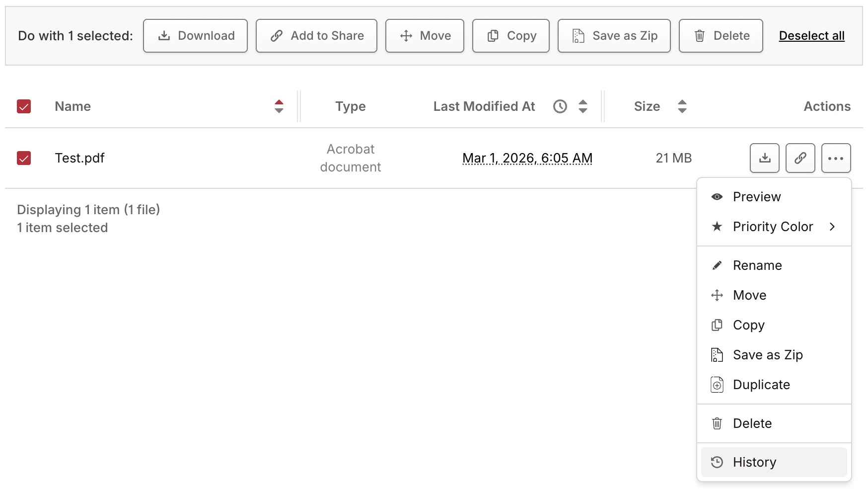Screen dimensions: 868x489
Task: Choose Copy from the context menu
Action: 774,325
